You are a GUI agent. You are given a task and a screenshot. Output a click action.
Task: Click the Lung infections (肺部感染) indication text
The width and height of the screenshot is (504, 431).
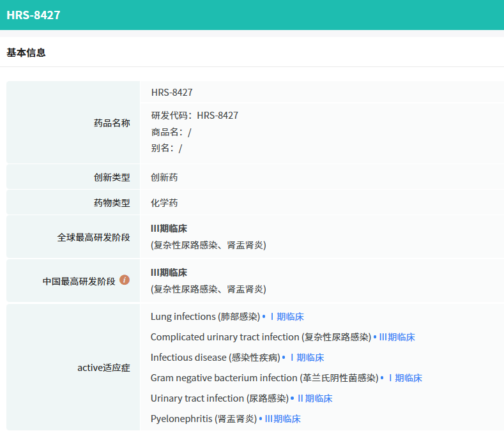pyautogui.click(x=205, y=317)
